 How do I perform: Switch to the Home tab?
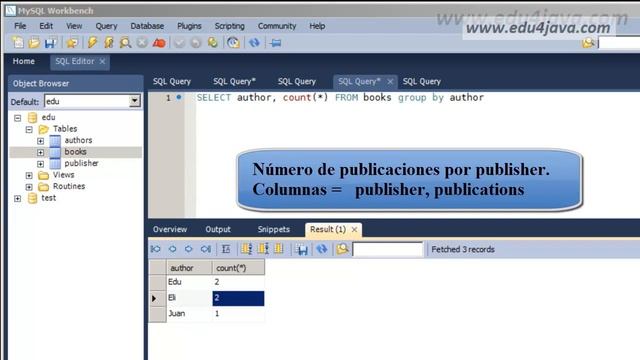pos(24,61)
